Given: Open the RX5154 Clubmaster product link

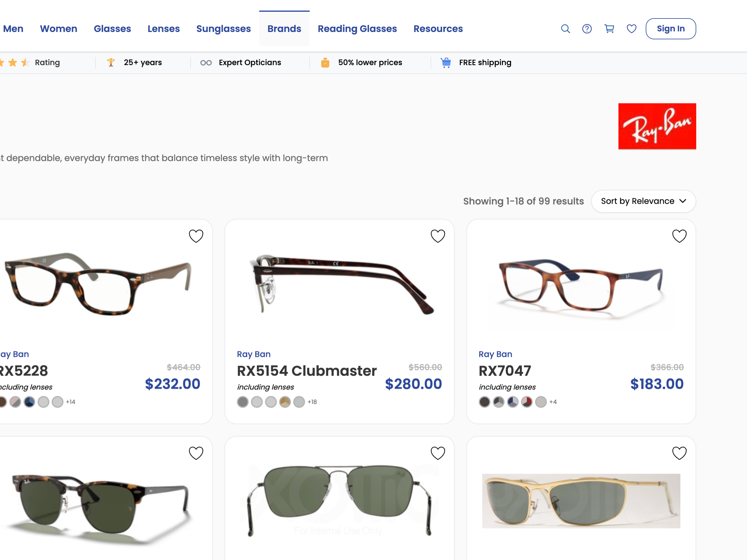Looking at the screenshot, I should [x=307, y=371].
